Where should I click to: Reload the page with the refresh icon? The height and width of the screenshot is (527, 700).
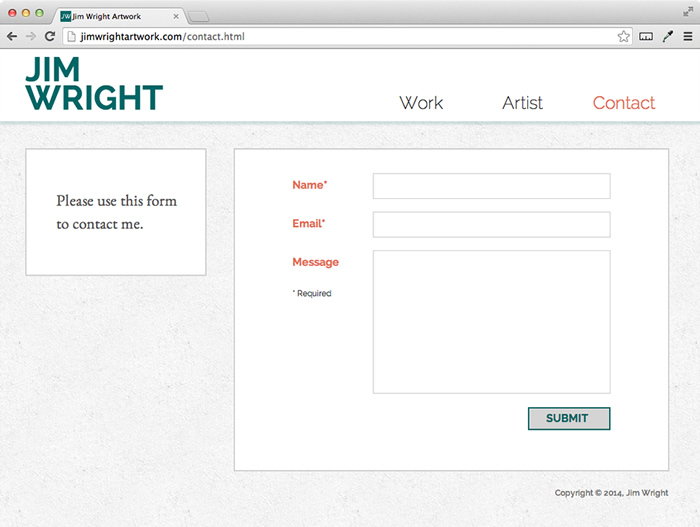tap(49, 36)
